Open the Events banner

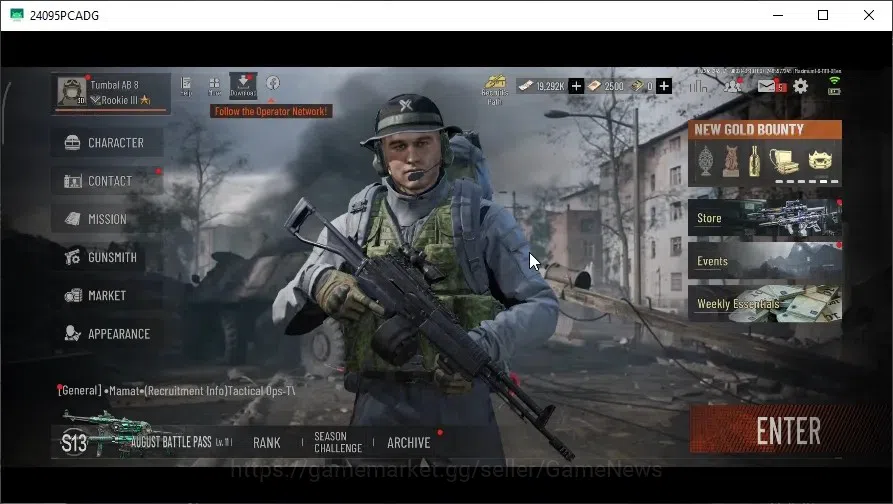pyautogui.click(x=765, y=261)
